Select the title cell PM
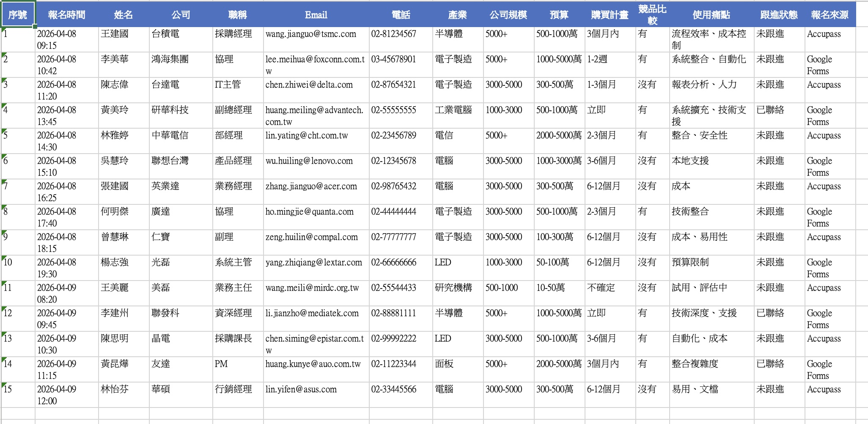Image resolution: width=868 pixels, height=424 pixels. click(238, 370)
